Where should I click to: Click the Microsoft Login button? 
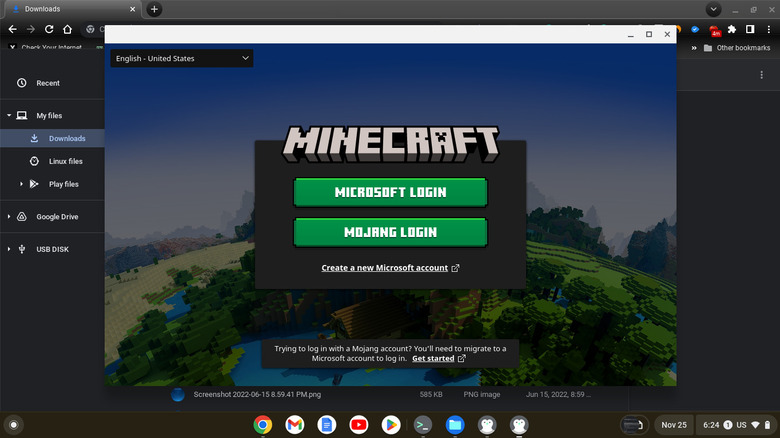390,192
